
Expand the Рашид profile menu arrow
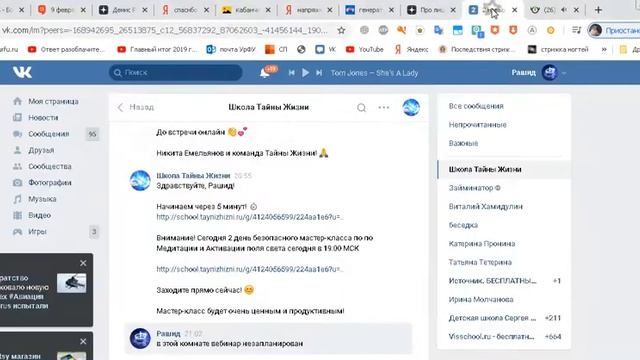(564, 73)
